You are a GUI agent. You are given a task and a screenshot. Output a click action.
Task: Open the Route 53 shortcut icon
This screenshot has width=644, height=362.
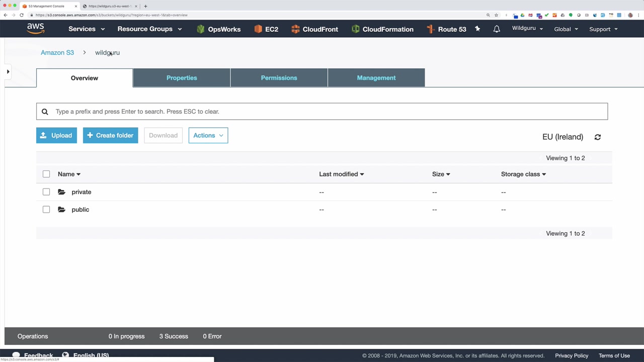(430, 29)
